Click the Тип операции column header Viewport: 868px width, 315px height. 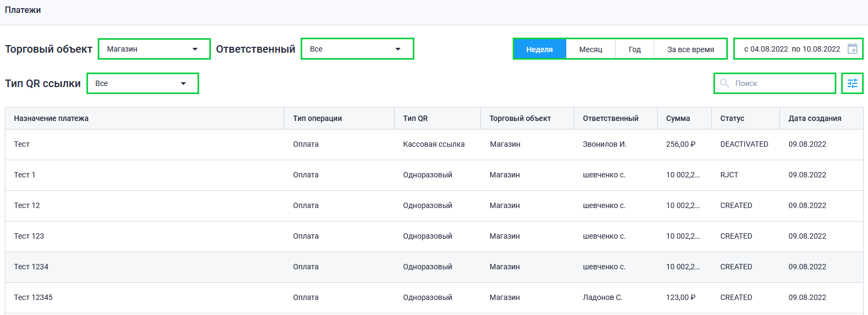pyautogui.click(x=317, y=118)
